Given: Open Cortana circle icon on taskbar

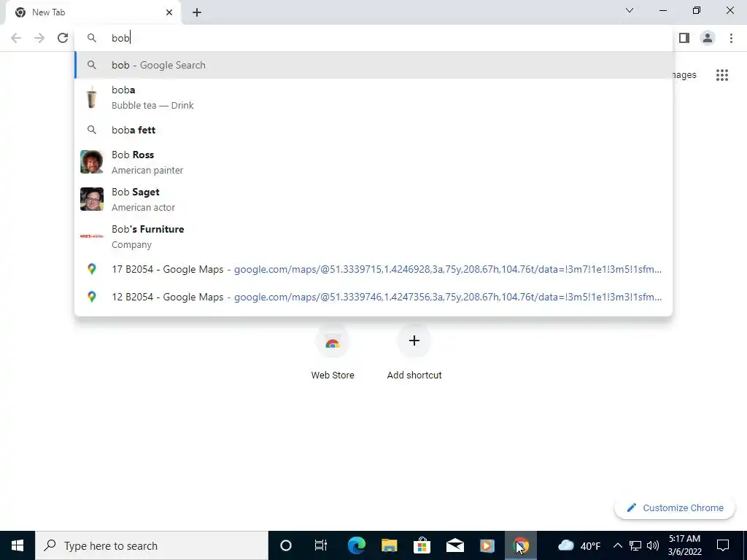Looking at the screenshot, I should tap(286, 545).
